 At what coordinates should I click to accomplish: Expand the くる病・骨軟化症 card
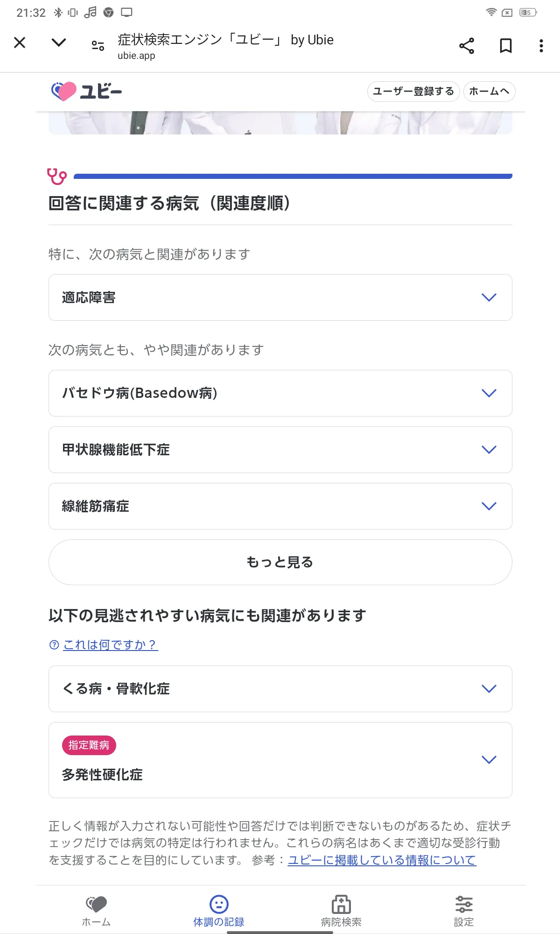[280, 689]
